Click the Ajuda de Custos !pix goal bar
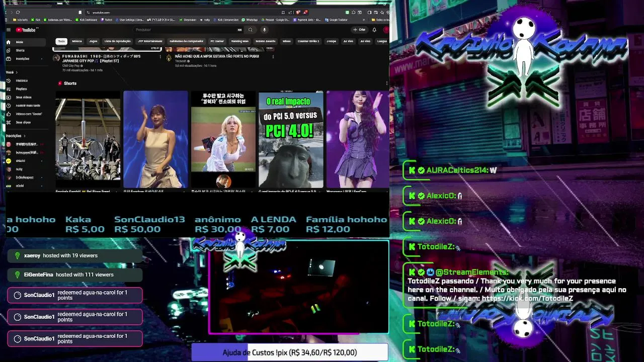644x362 pixels. click(289, 352)
